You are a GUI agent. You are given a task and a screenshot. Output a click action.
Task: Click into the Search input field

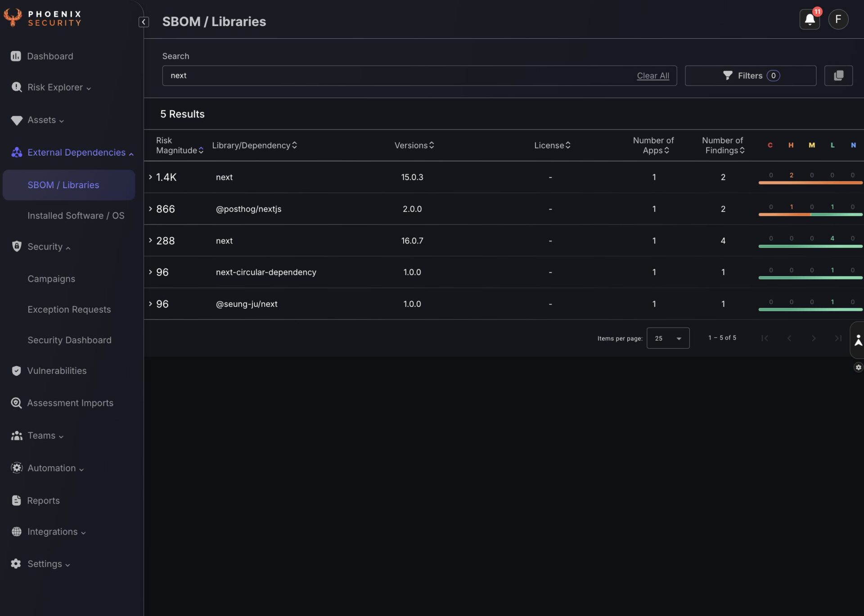(396, 76)
